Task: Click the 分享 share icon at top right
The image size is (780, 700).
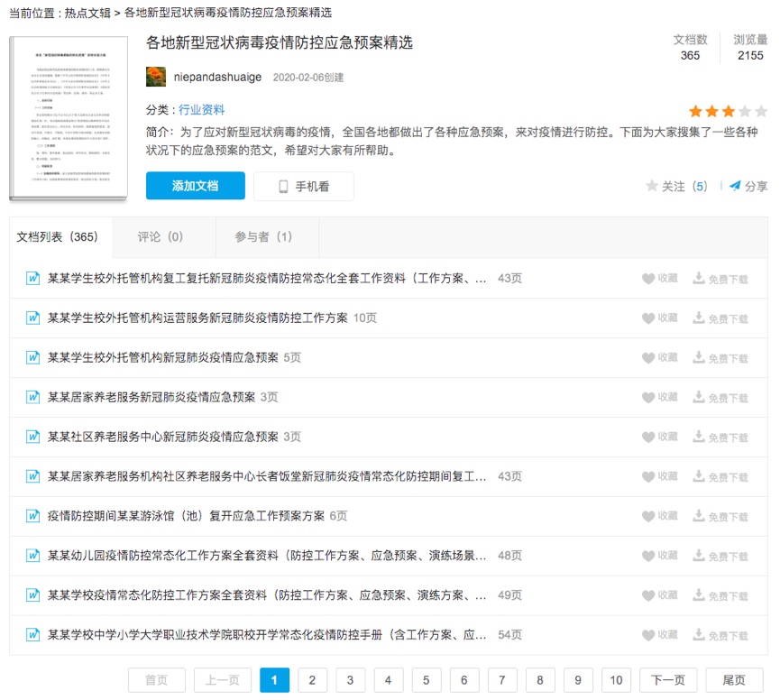Action: tap(738, 186)
